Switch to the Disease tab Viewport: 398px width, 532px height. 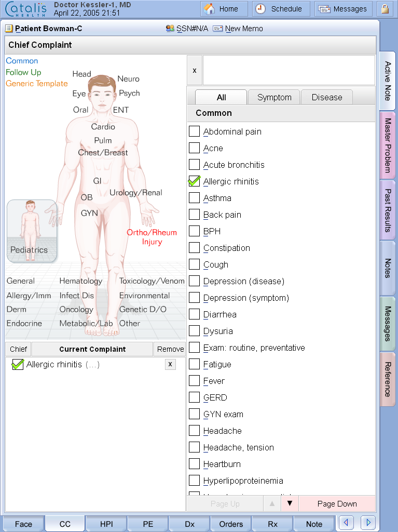point(327,97)
